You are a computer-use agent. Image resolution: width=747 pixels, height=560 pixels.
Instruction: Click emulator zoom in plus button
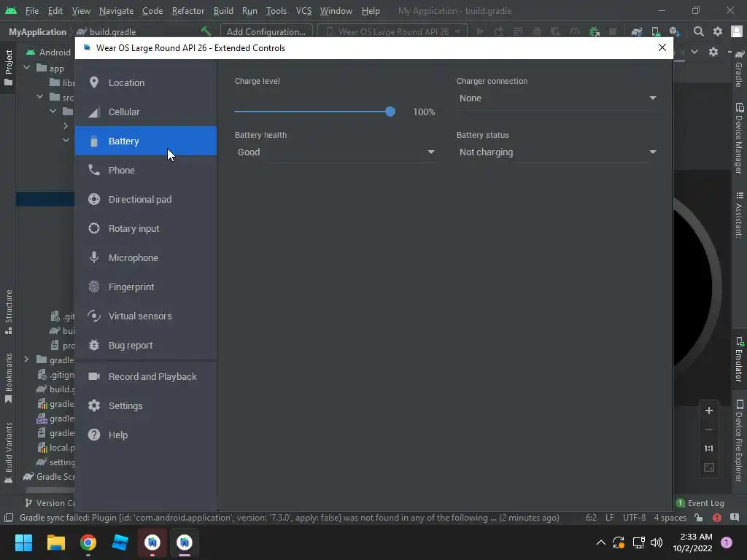click(709, 411)
